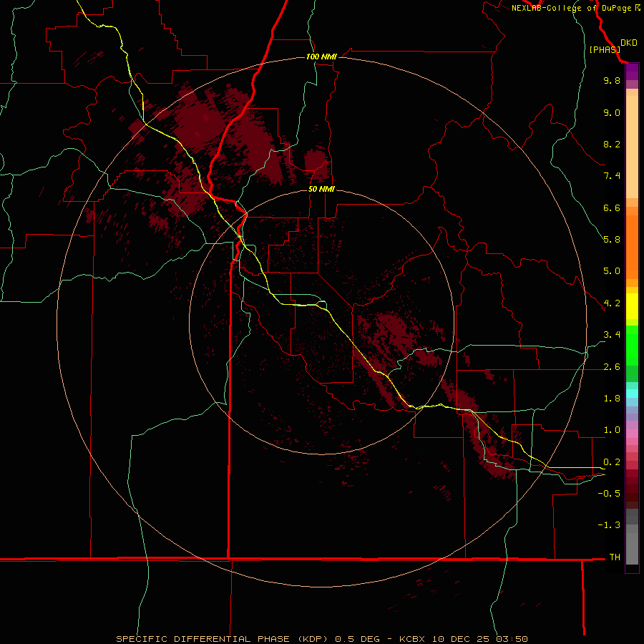Click the 2.6 scale value
644x644 pixels.
[612, 367]
